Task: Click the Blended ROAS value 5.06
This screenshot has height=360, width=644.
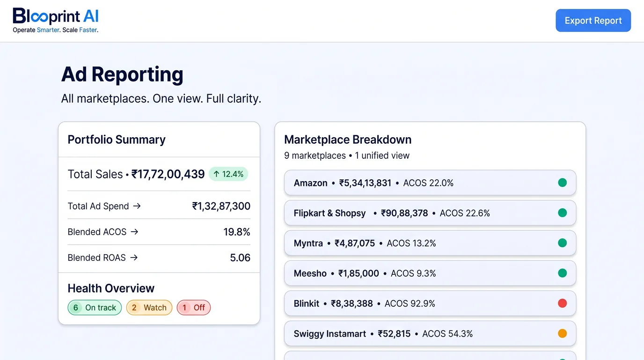Action: pos(240,257)
